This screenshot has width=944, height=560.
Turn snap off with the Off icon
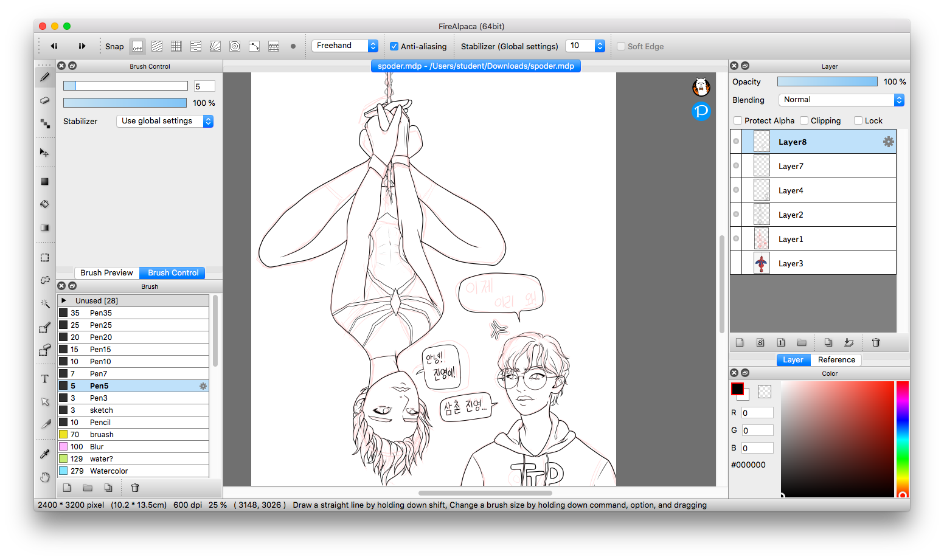click(x=137, y=46)
